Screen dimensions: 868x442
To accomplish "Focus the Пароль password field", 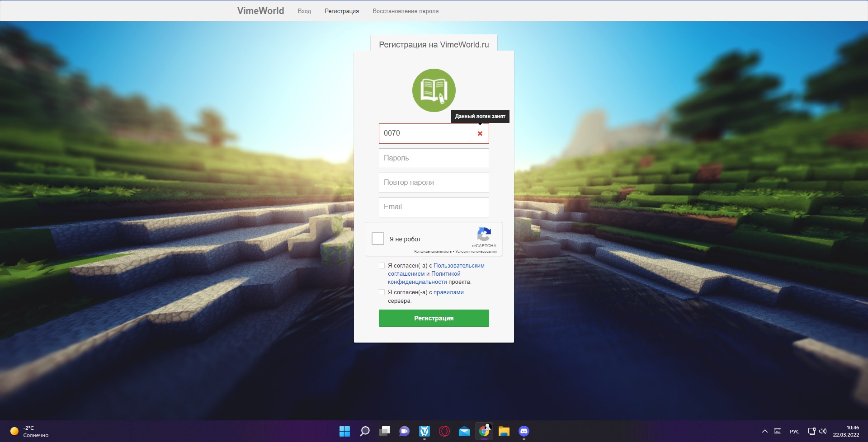I will pyautogui.click(x=434, y=158).
